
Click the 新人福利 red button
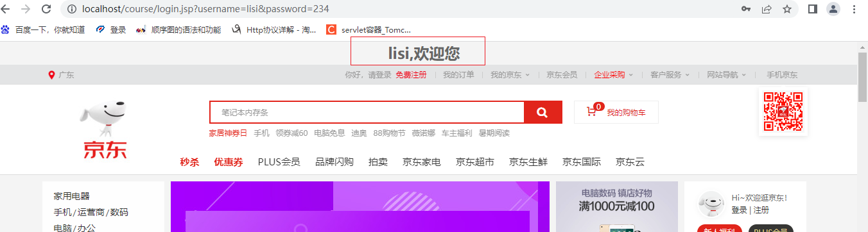720,229
